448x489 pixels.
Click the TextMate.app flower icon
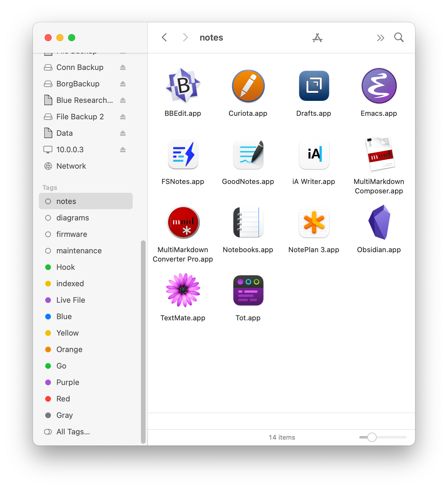pos(183,290)
